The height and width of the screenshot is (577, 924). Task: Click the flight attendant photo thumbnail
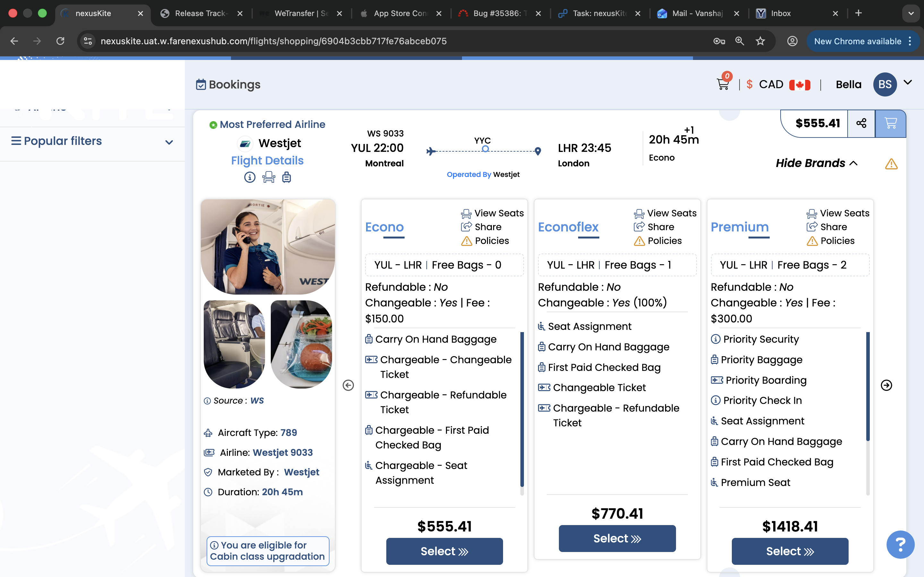(x=268, y=247)
